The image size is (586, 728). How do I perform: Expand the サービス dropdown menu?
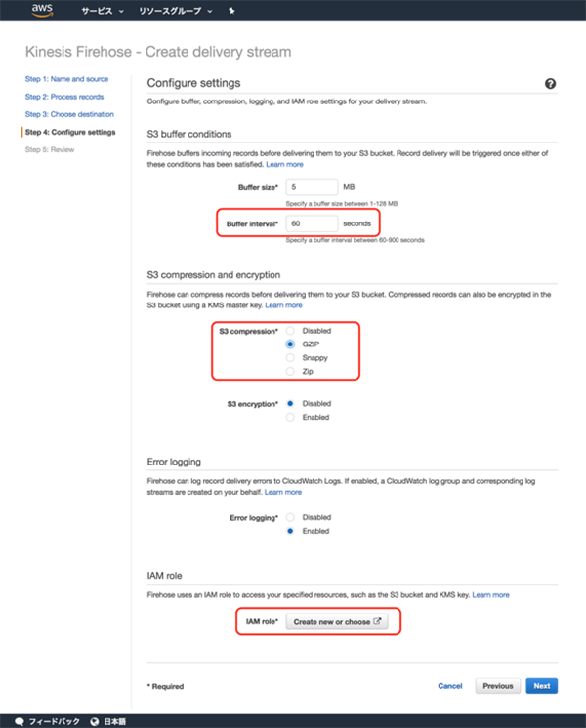pyautogui.click(x=102, y=13)
